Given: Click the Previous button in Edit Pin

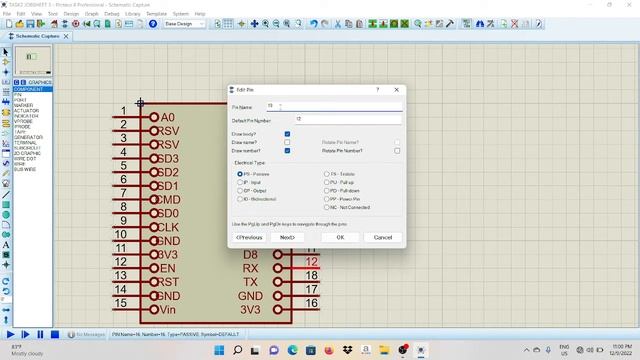Looking at the screenshot, I should [249, 238].
